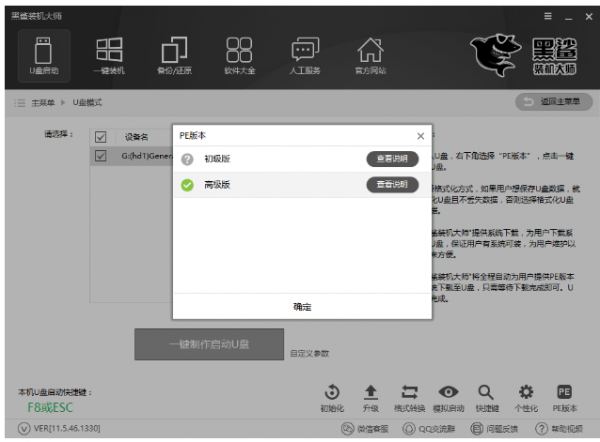Image resolution: width=600 pixels, height=442 pixels.
Task: Minimize the 黑鲨装机大师 window
Action: 569,17
